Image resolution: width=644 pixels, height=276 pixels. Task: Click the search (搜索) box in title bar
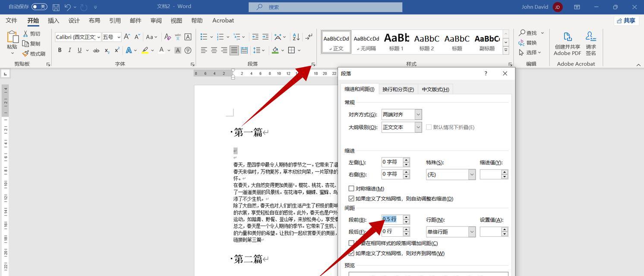tap(325, 7)
